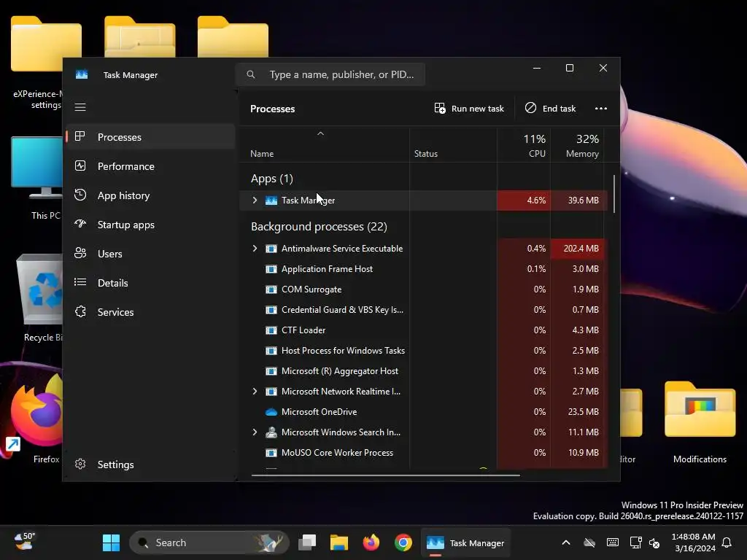
Task: Open the Services page
Action: [150, 312]
